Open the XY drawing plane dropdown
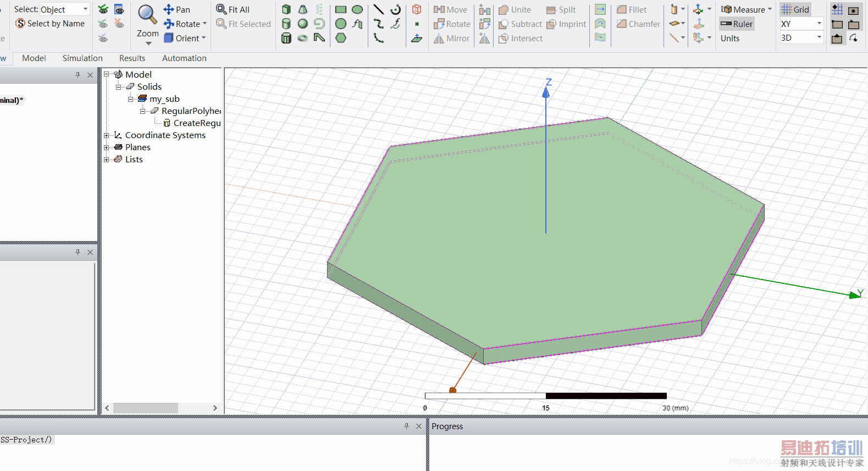The width and height of the screenshot is (868, 471). 801,24
